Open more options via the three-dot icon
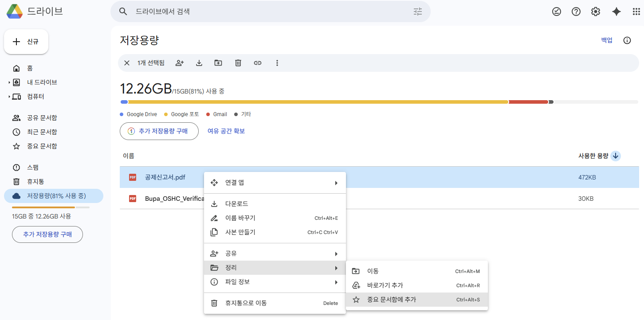The width and height of the screenshot is (644, 320). 277,62
